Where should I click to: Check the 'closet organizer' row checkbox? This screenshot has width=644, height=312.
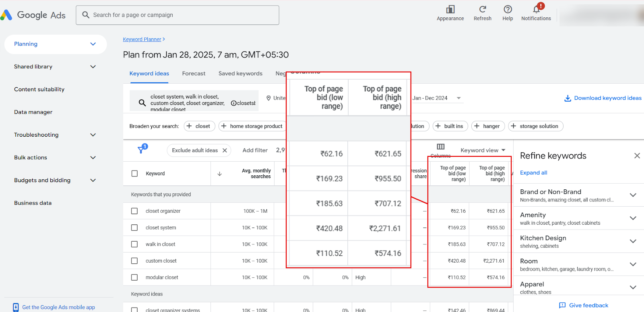click(134, 211)
